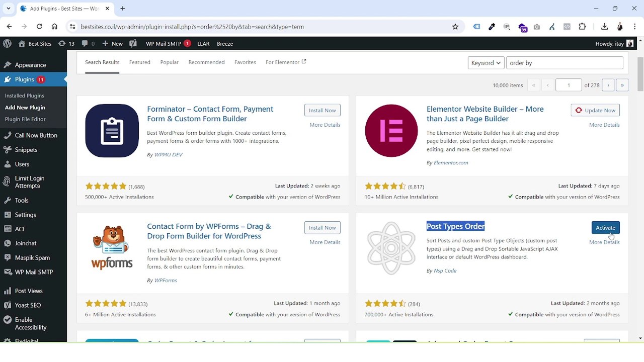Image resolution: width=644 pixels, height=362 pixels.
Task: Open the comments bubble in admin bar
Action: click(x=88, y=44)
